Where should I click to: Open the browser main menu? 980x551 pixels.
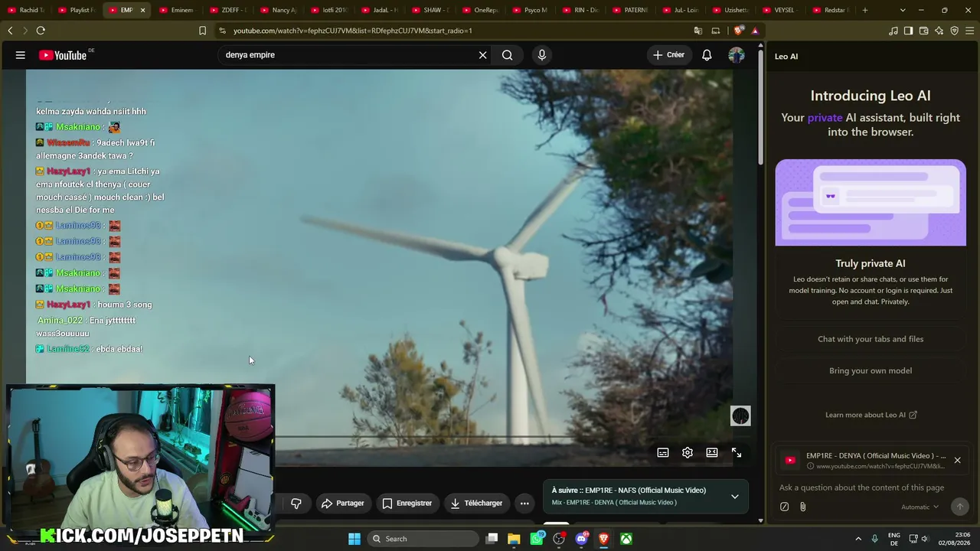pos(969,31)
